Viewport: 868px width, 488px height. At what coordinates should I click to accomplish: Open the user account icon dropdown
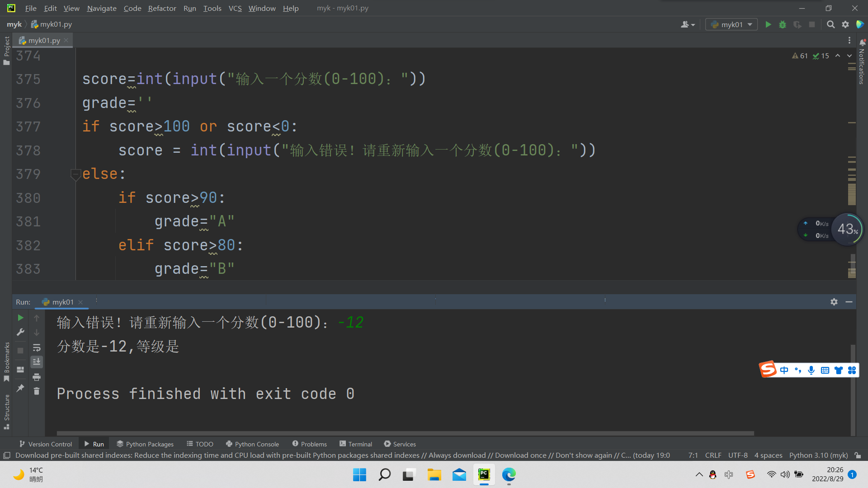pos(688,24)
